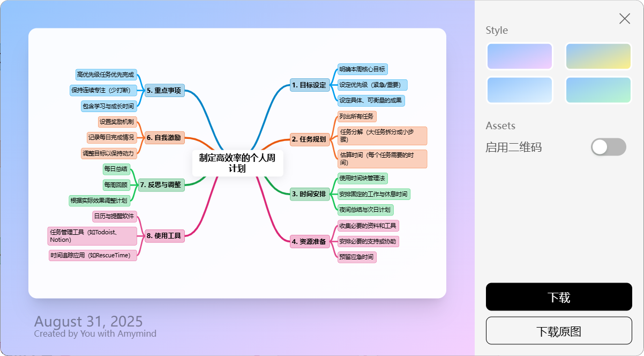
Task: Click the subnode 设定具体、可衡量的成果
Action: 371,100
